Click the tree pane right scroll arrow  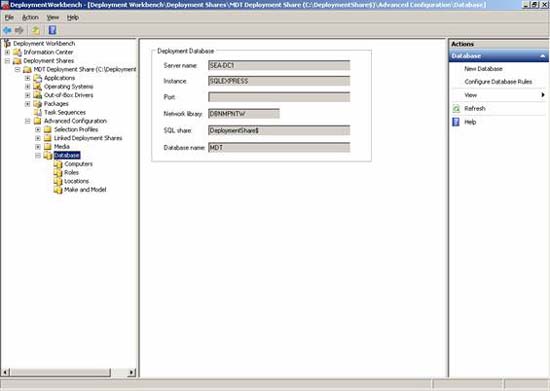click(132, 372)
